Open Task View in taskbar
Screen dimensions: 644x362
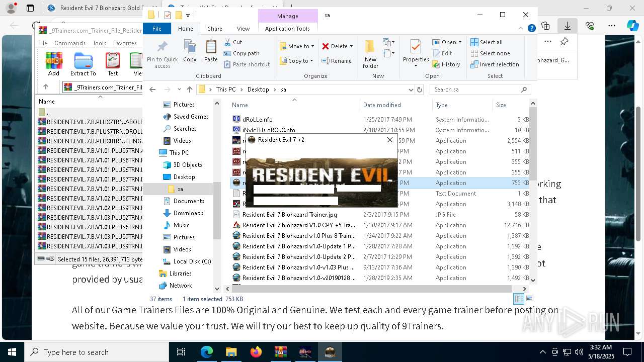[x=181, y=352]
